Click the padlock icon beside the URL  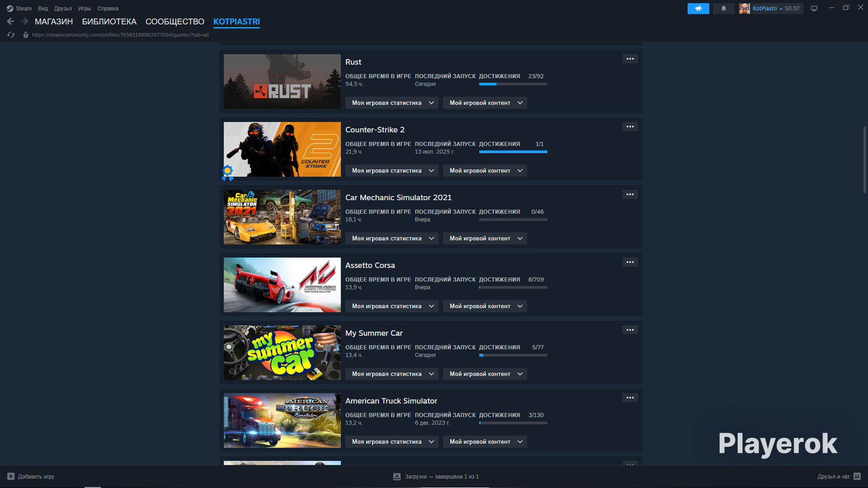[26, 35]
